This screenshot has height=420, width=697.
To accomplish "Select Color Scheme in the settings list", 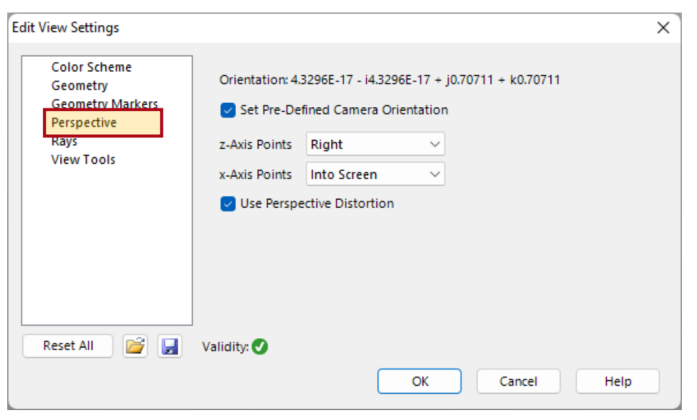I will [x=91, y=67].
